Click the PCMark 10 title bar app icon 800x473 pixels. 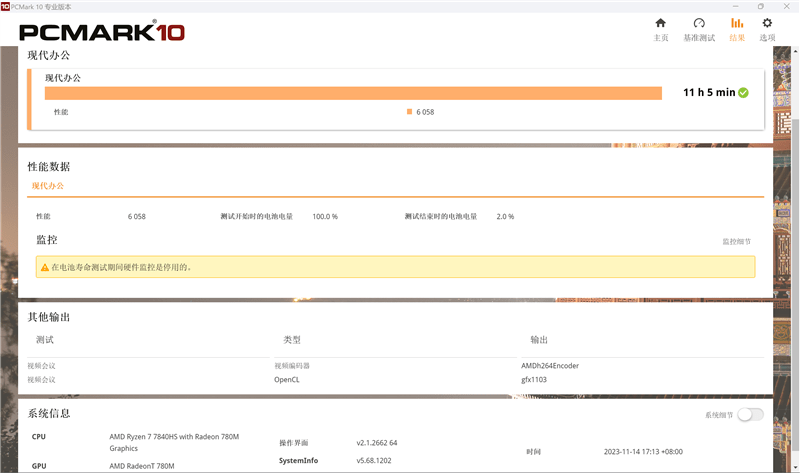pyautogui.click(x=5, y=6)
